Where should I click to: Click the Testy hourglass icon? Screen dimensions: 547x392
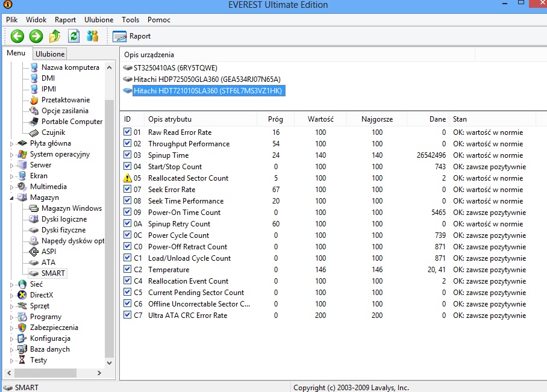[x=22, y=359]
